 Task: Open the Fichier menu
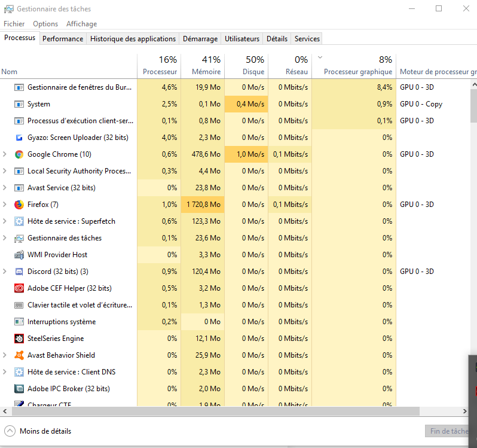click(14, 24)
